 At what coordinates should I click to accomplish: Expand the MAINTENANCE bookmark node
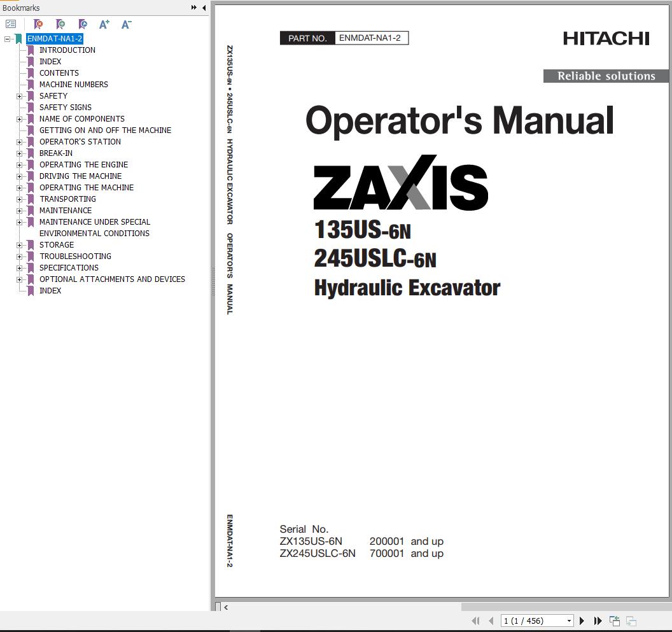[x=19, y=211]
